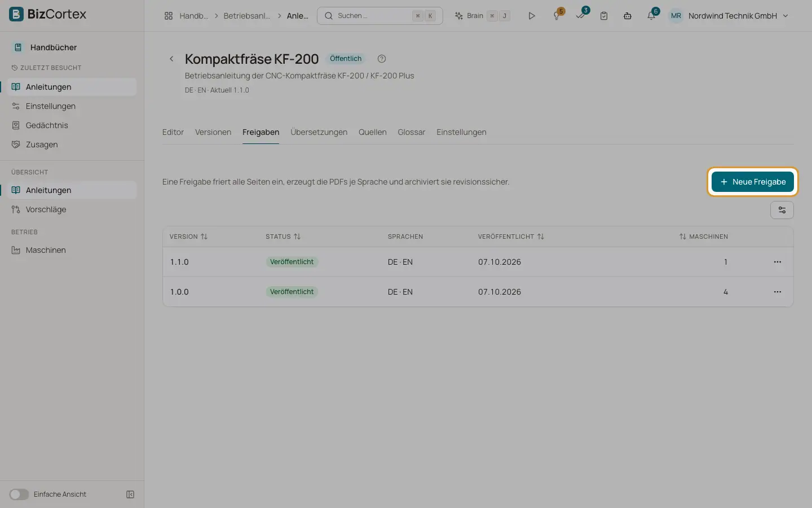
Task: Click the search field Suchen
Action: click(380, 16)
